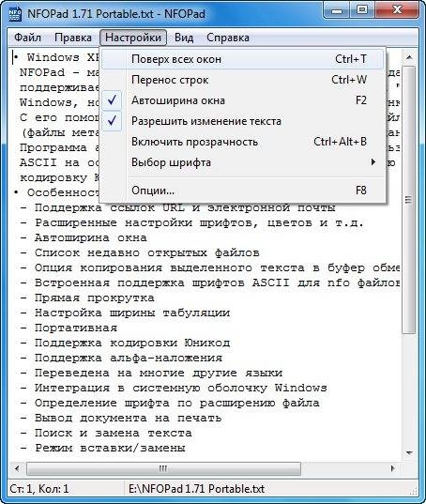Screen dimensions: 426x504
Task: Click line 'Интеграция в системную оболочку Windows'
Action: (180, 388)
